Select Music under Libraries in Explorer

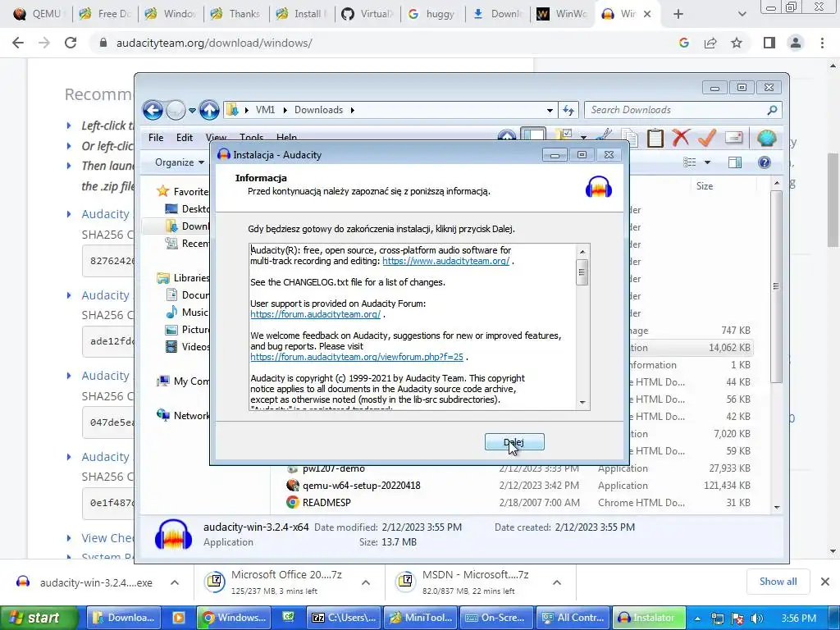(188, 313)
